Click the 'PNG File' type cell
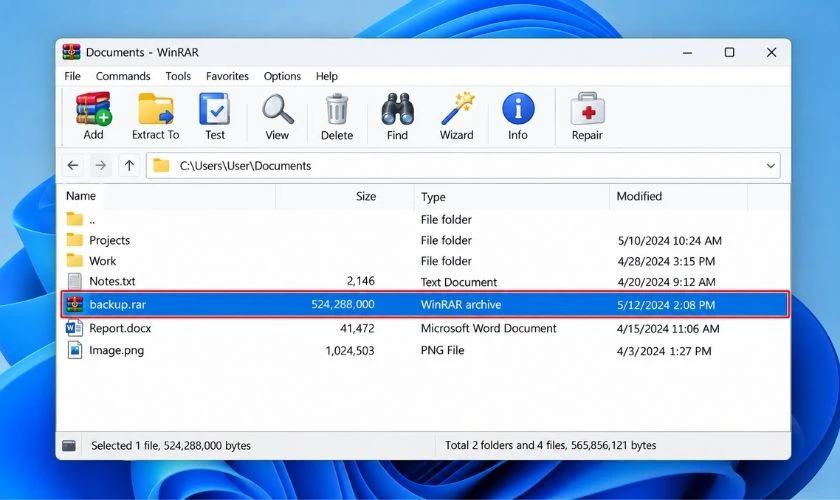This screenshot has width=840, height=500. 442,350
